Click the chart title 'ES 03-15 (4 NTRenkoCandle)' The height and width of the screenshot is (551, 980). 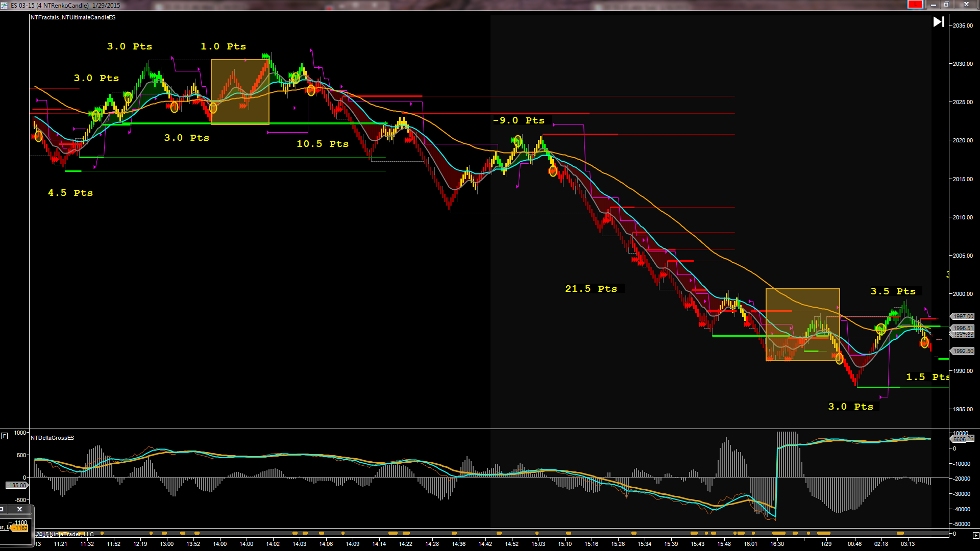coord(50,5)
